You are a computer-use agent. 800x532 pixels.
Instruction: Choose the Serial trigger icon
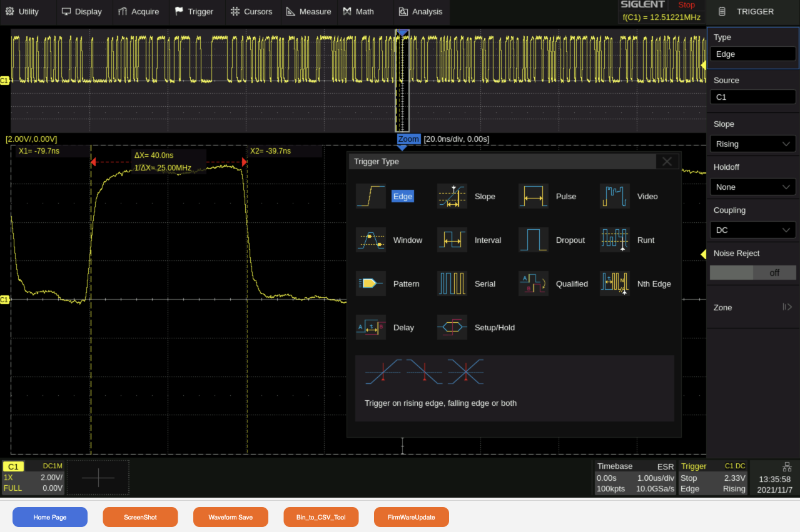click(452, 284)
